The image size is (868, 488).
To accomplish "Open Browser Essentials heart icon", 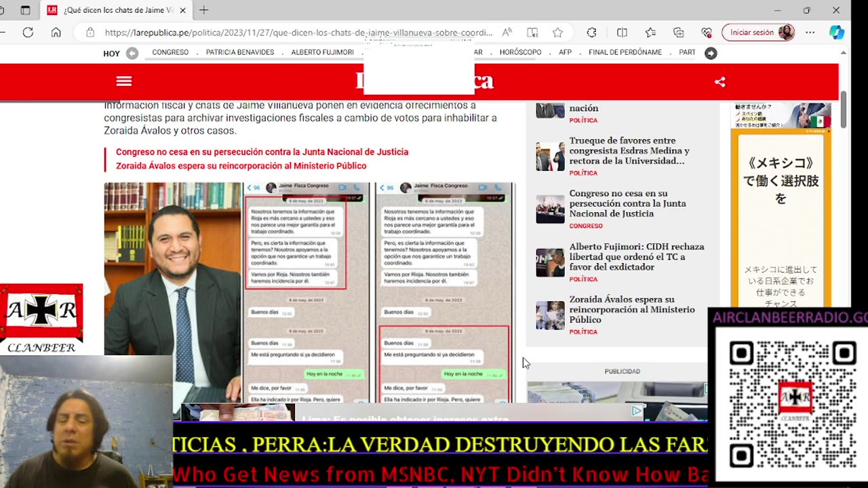I will 707,33.
